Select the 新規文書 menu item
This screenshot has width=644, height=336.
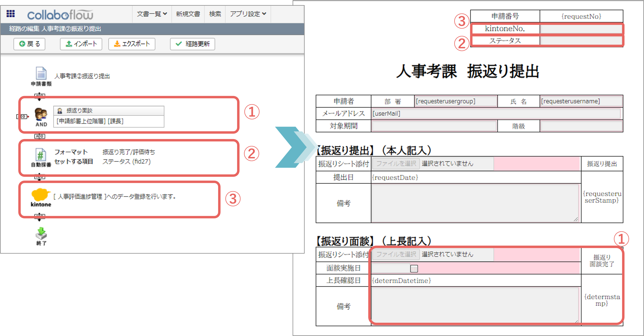click(188, 14)
